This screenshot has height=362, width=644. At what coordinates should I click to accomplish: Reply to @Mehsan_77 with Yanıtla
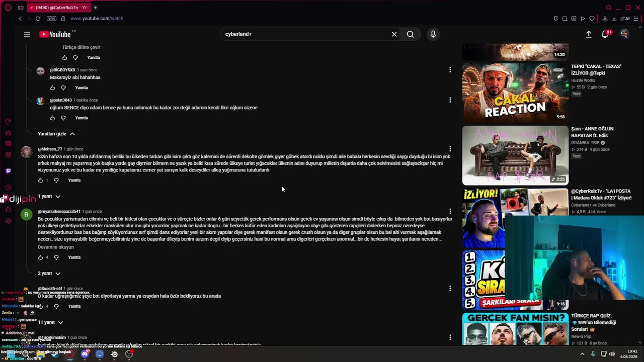74,180
